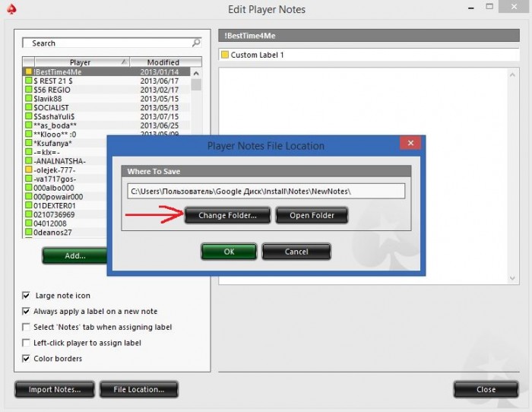Open File Location settings button

click(x=139, y=389)
